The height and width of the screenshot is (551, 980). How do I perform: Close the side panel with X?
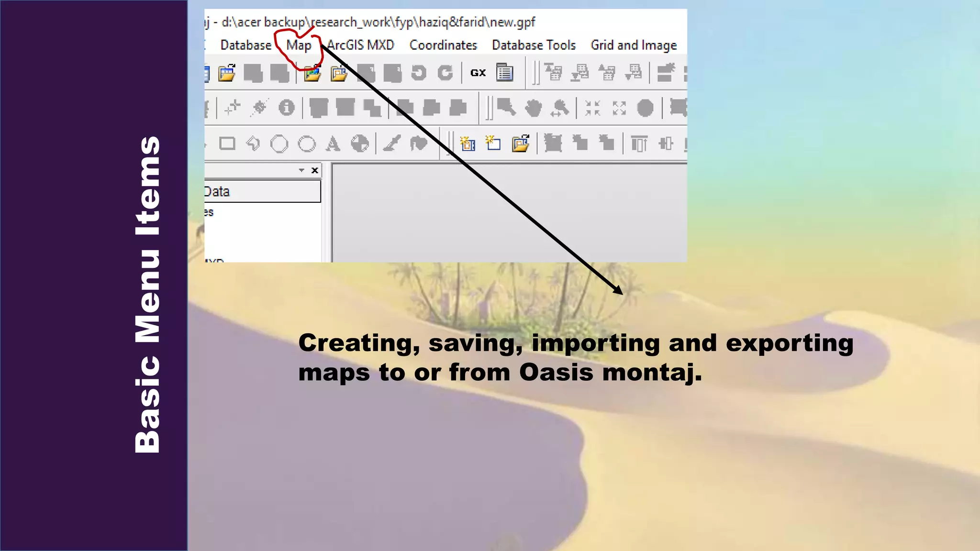[x=315, y=170]
